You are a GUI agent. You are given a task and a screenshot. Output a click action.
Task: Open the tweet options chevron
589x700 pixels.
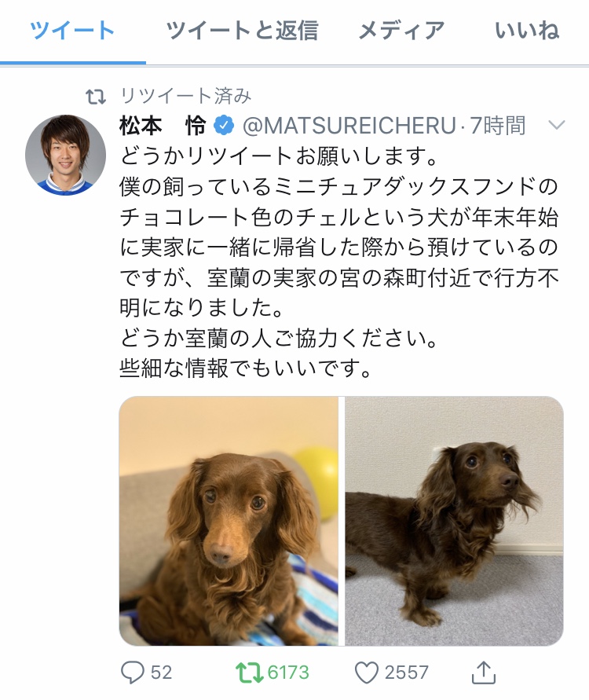(x=557, y=125)
